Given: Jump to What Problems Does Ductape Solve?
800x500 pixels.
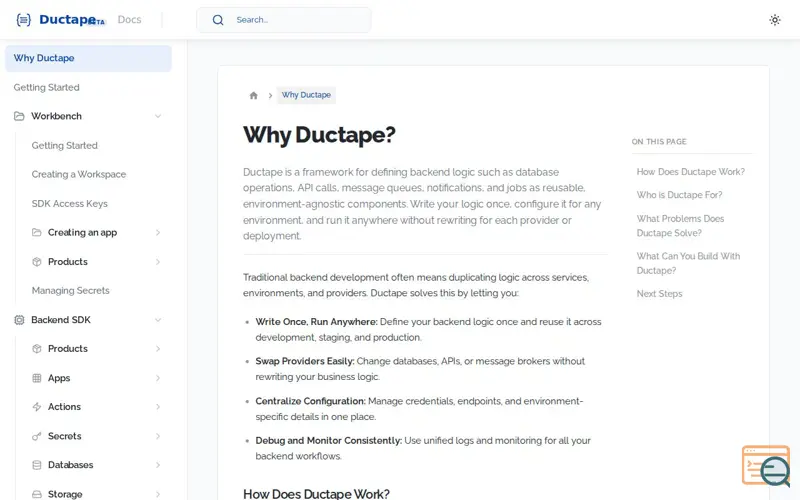Looking at the screenshot, I should click(680, 226).
